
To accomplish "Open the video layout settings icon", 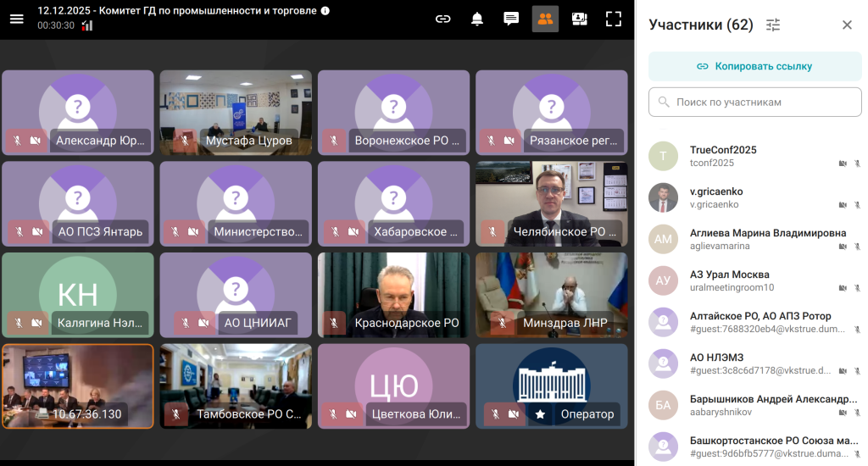I will click(x=580, y=19).
